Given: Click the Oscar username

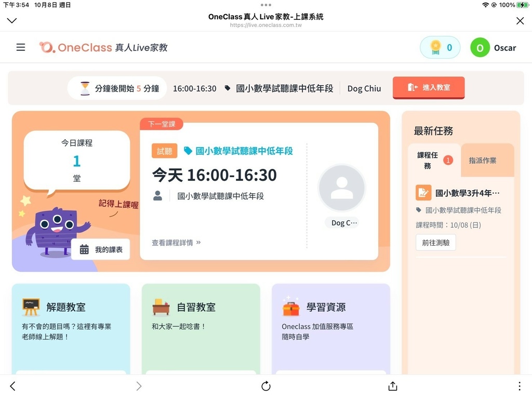Looking at the screenshot, I should click(x=505, y=48).
